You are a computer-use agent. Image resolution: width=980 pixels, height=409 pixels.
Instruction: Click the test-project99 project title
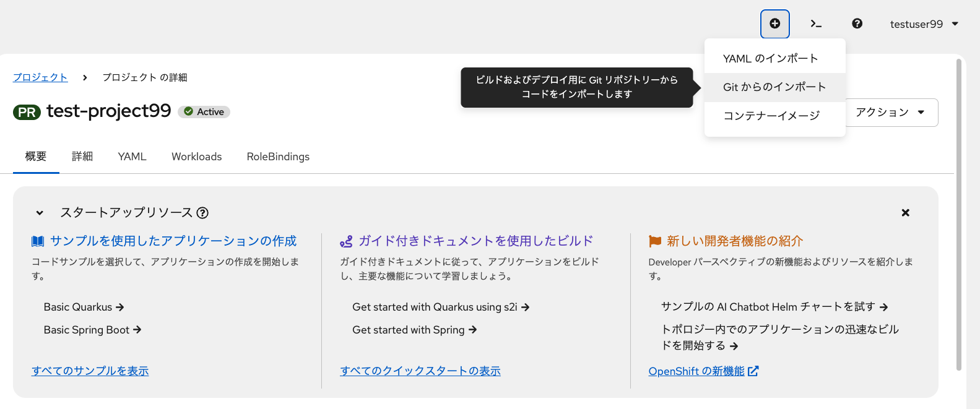point(109,111)
